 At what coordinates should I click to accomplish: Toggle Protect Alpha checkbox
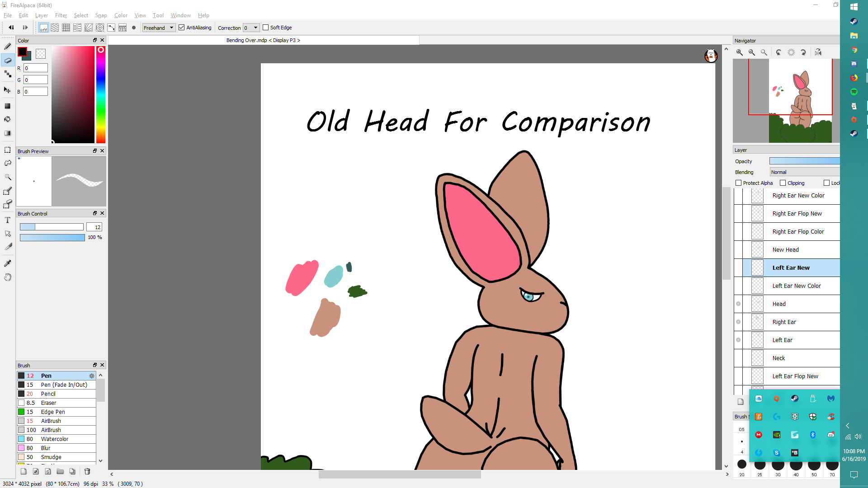[x=739, y=183]
